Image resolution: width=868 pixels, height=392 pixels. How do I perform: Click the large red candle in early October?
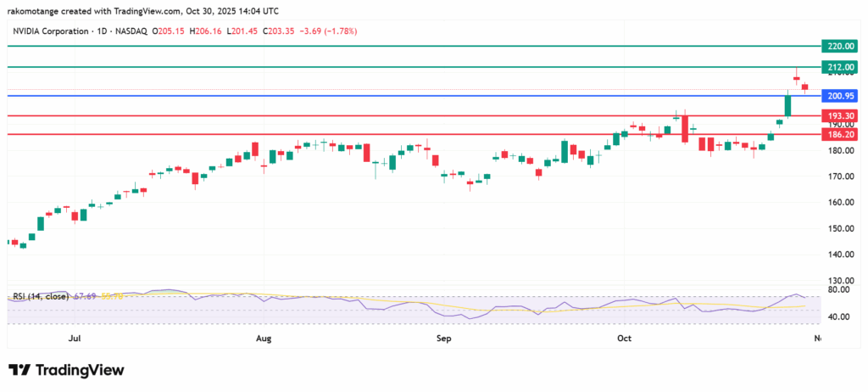[x=684, y=128]
